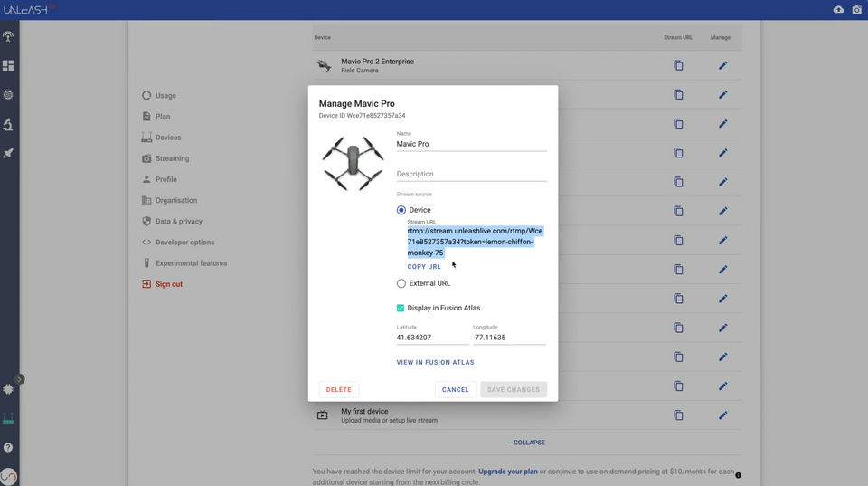Open the Streaming settings page
Image resolution: width=868 pixels, height=486 pixels.
click(x=165, y=158)
